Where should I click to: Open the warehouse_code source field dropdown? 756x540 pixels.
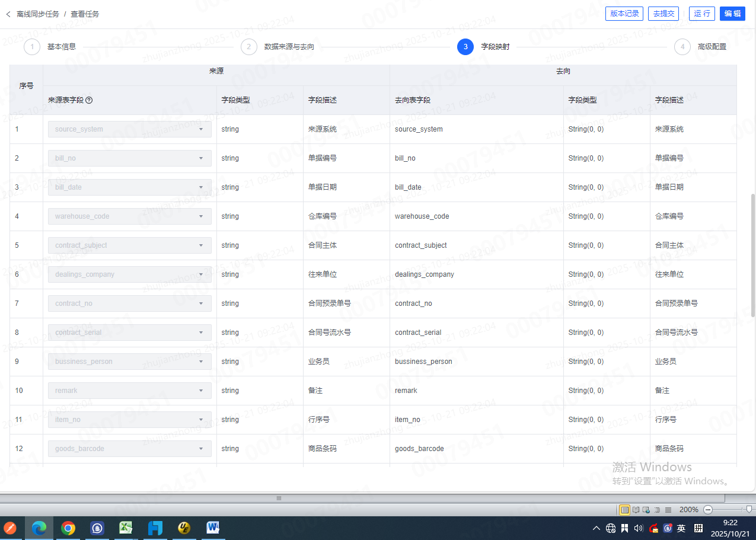[201, 216]
